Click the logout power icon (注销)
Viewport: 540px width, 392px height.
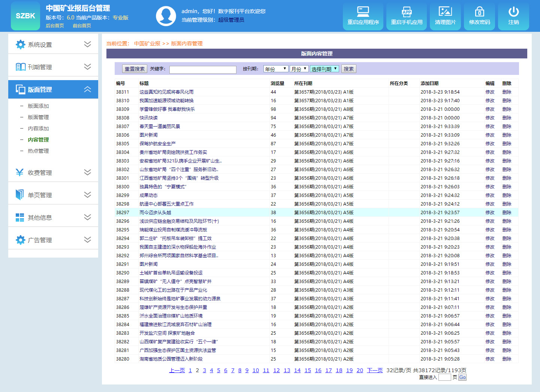click(x=513, y=12)
